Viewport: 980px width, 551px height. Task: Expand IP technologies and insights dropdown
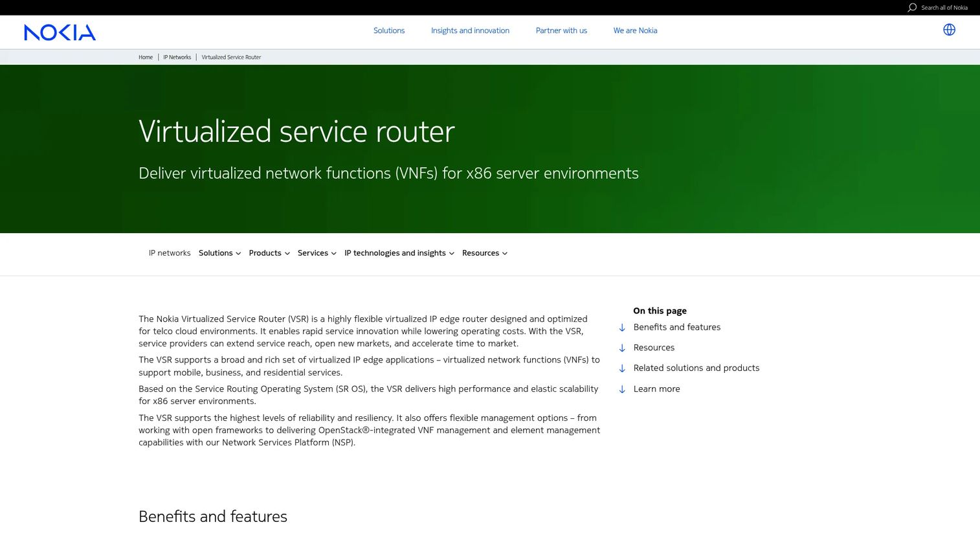[x=399, y=253]
